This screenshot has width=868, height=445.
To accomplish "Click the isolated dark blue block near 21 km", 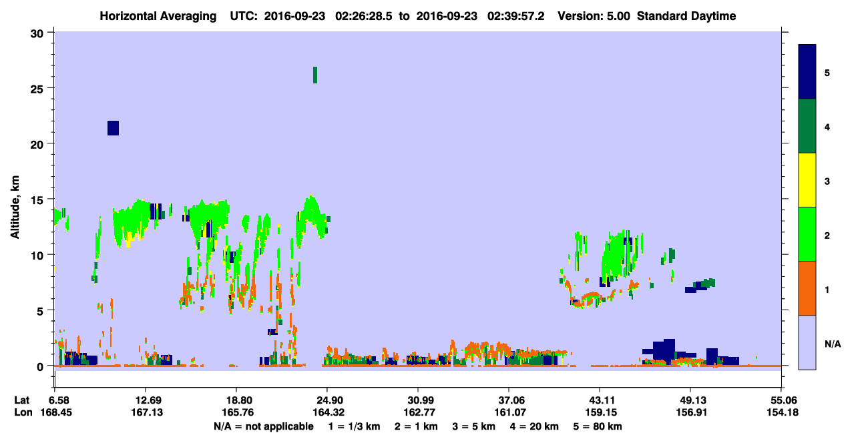I will click(x=113, y=128).
